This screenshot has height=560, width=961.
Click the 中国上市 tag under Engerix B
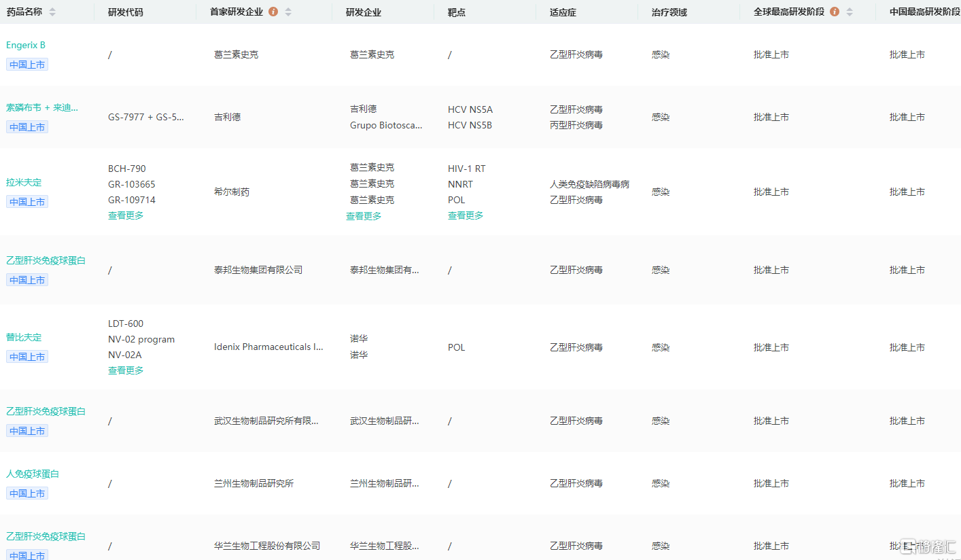(27, 65)
